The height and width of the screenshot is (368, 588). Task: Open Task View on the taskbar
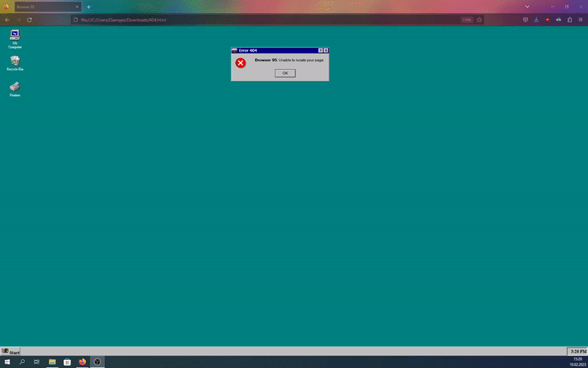click(37, 362)
